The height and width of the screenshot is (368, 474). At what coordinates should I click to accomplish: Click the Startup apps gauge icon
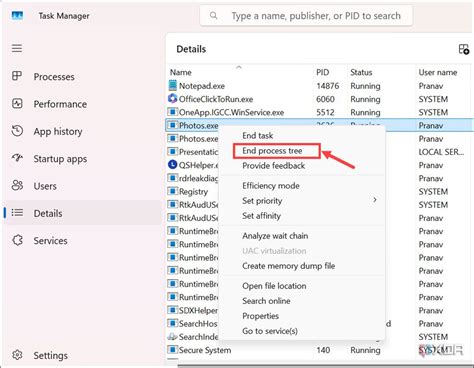coord(17,158)
